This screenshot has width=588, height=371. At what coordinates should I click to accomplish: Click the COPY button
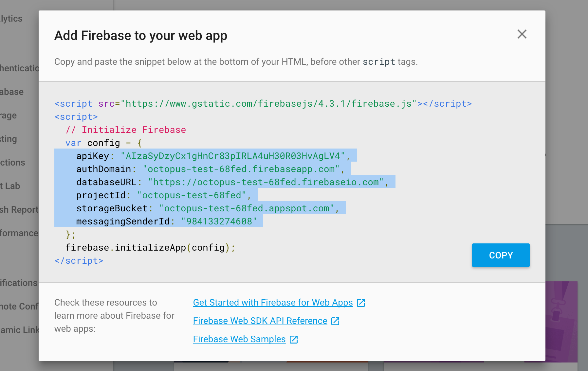[501, 255]
